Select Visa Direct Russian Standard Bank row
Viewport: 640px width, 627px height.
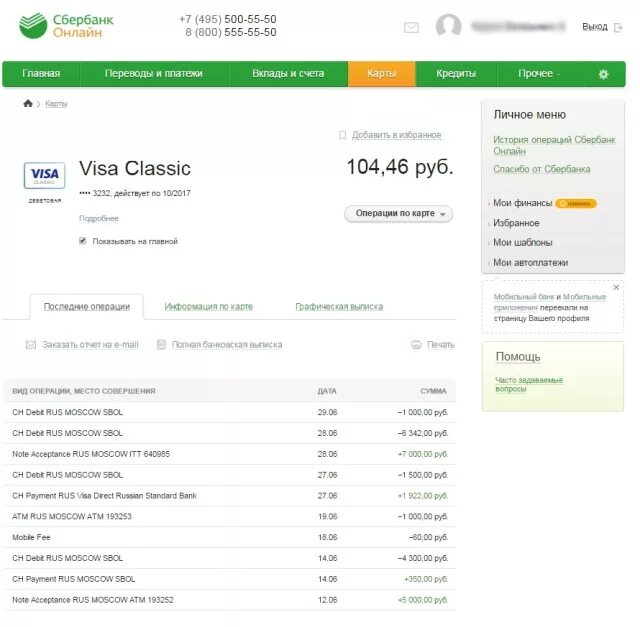pyautogui.click(x=230, y=496)
